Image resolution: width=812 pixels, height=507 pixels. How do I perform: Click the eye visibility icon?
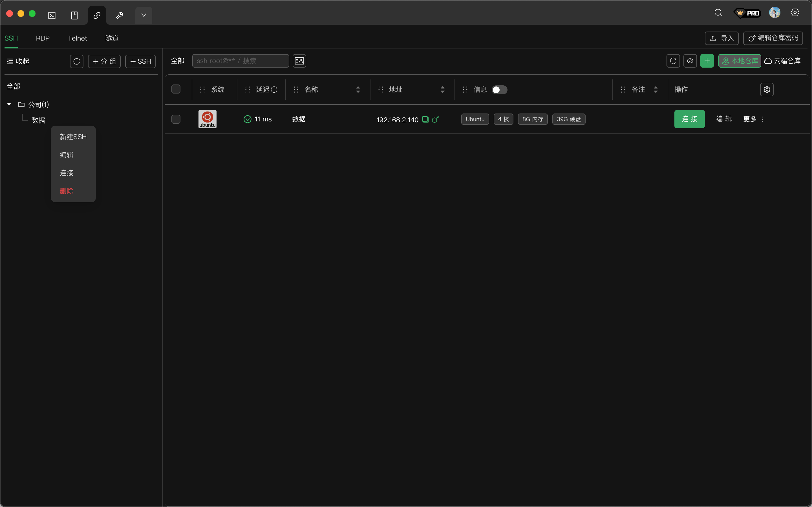[x=690, y=61]
